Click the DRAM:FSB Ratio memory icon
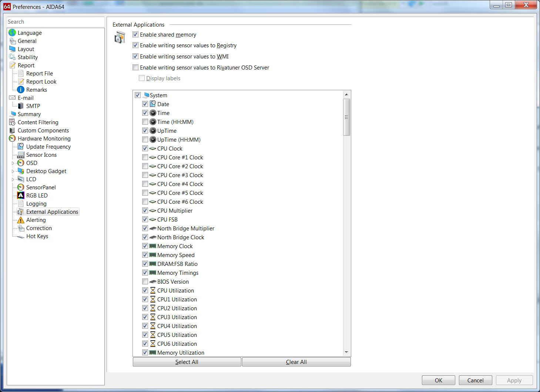Screen dimensions: 540x392 coord(153,264)
